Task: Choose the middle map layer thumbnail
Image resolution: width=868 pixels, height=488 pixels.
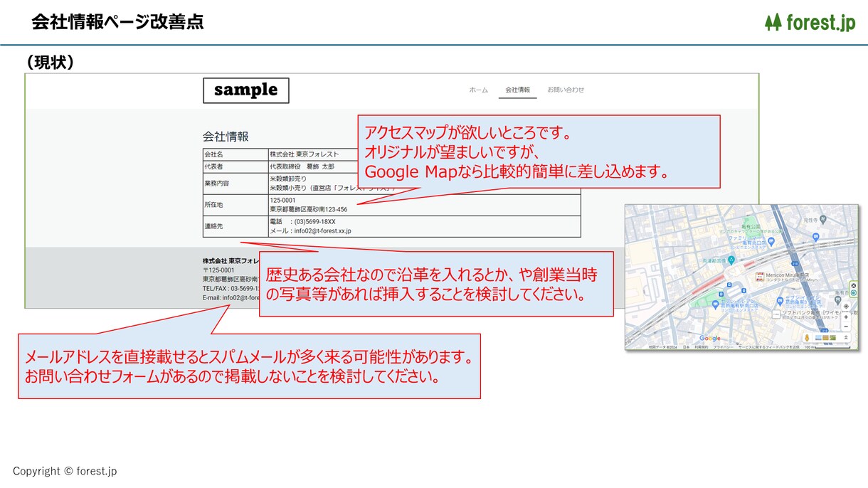Action: 825,338
